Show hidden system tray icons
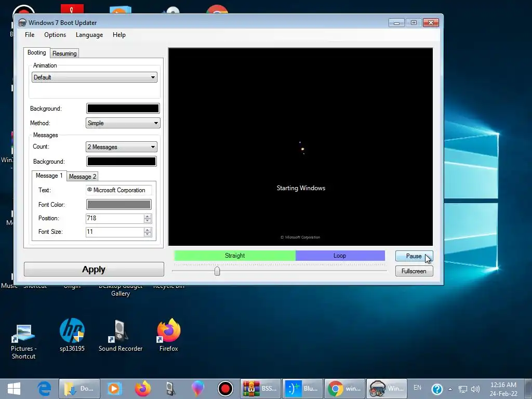The height and width of the screenshot is (399, 532). pyautogui.click(x=450, y=389)
